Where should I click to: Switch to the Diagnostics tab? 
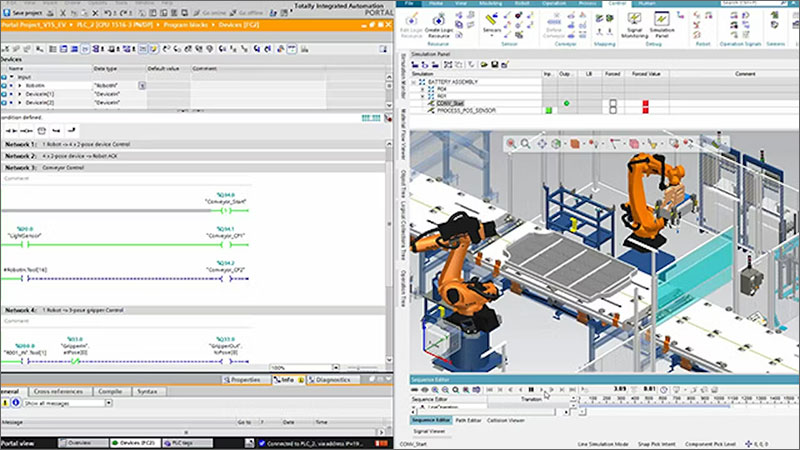(x=330, y=380)
